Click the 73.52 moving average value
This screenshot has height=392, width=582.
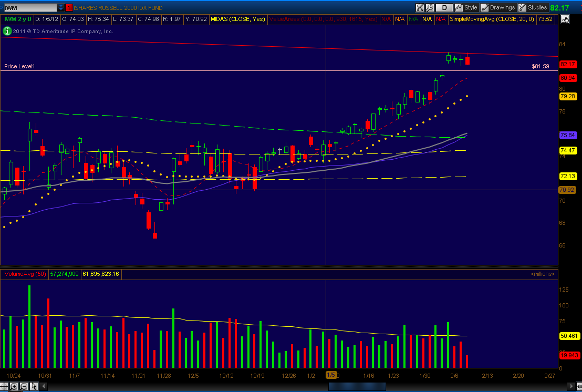[x=545, y=19]
